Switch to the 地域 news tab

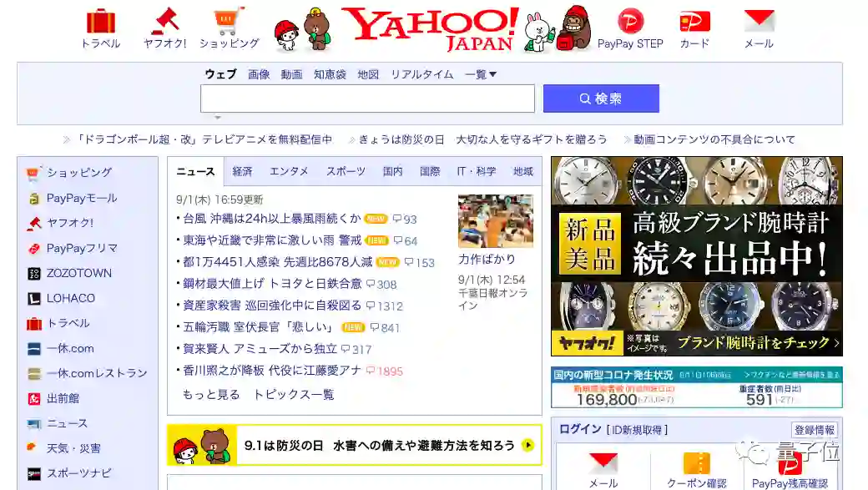click(x=522, y=172)
